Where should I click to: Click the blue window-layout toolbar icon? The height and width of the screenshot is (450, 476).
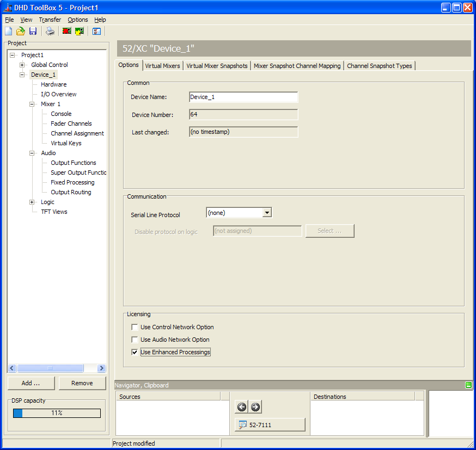click(96, 31)
